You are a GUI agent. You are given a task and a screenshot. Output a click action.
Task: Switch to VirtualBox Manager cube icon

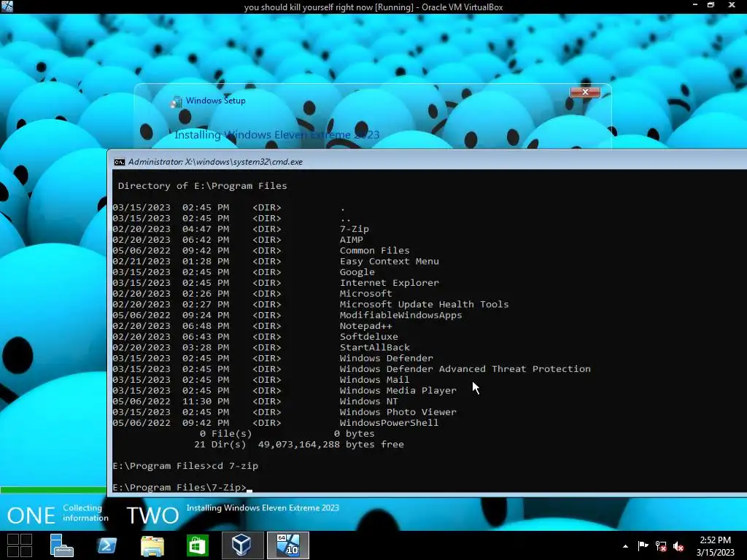click(x=242, y=545)
